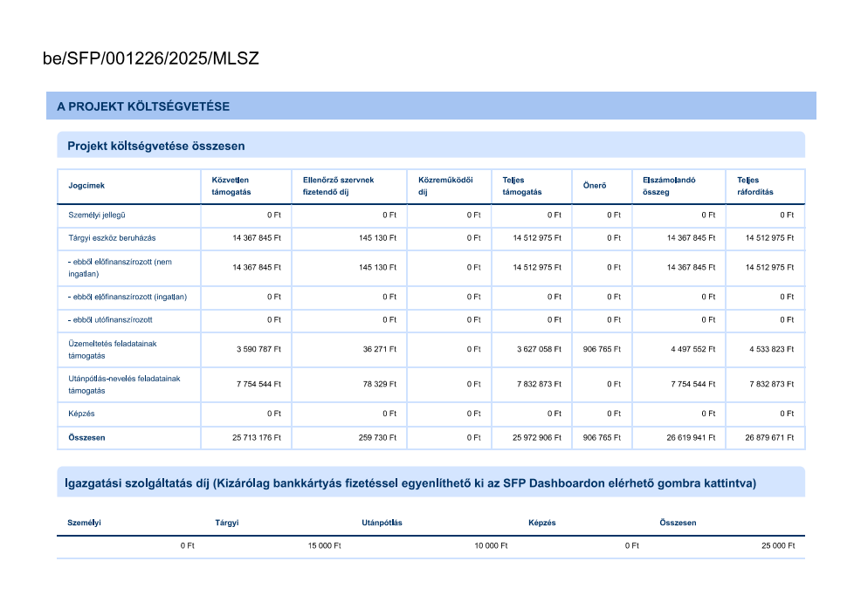Click the Összesen header in fee table
This screenshot has width=861, height=616.
point(678,523)
